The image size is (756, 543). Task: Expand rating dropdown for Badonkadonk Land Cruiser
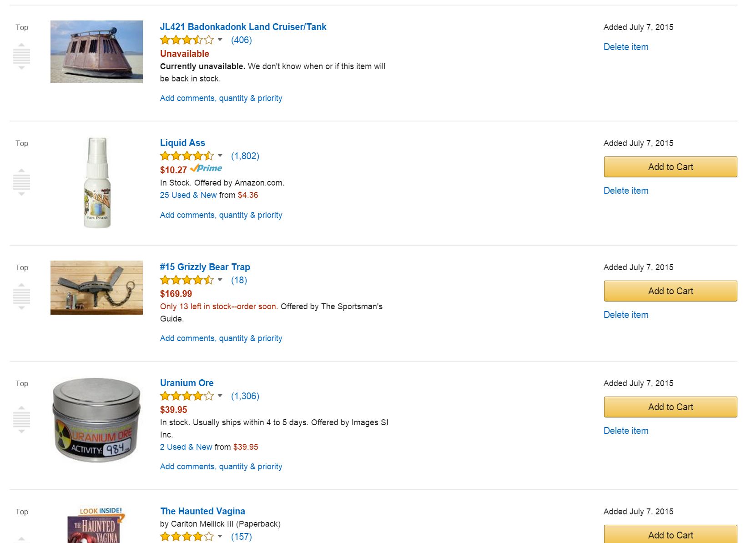220,40
